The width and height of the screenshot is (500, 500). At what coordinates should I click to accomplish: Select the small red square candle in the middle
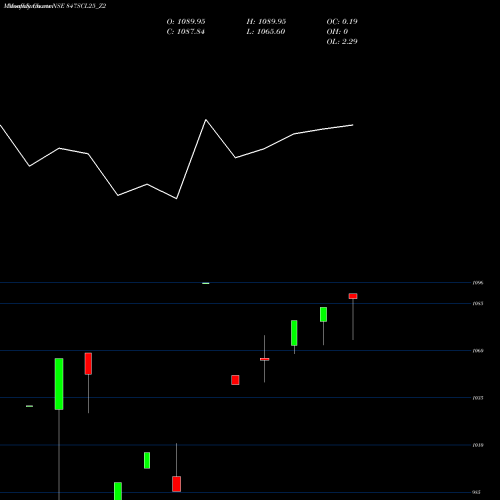[x=235, y=380]
